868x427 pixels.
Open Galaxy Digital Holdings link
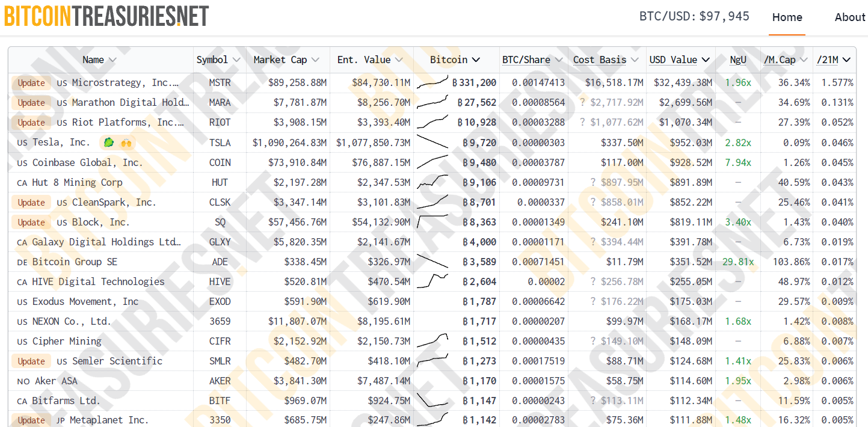[x=106, y=242]
